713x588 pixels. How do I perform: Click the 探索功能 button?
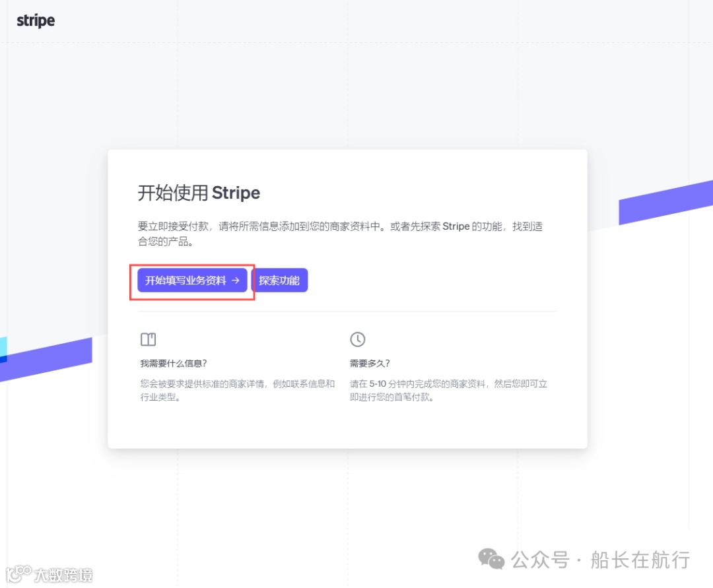click(x=279, y=280)
